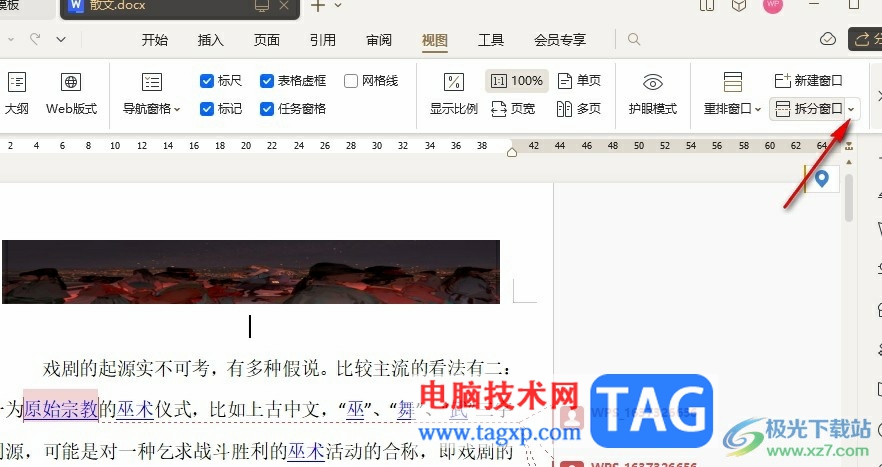Open the 会员专享 ribbon tab
The height and width of the screenshot is (467, 882).
click(560, 40)
